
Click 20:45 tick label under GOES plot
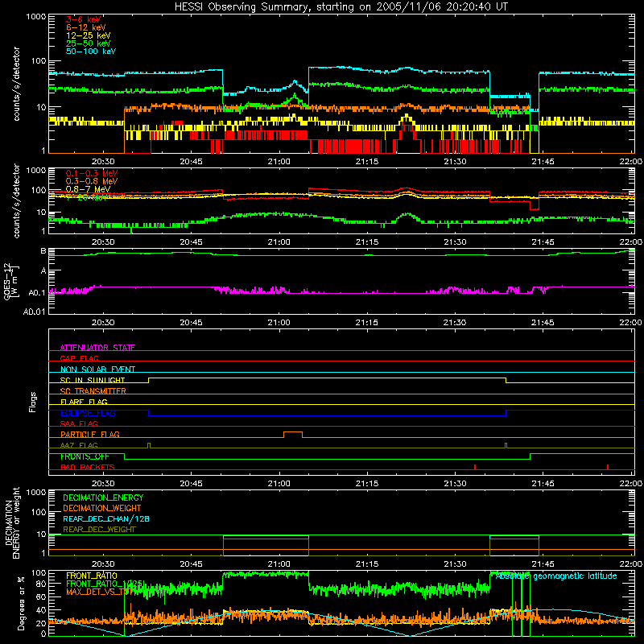click(x=191, y=323)
